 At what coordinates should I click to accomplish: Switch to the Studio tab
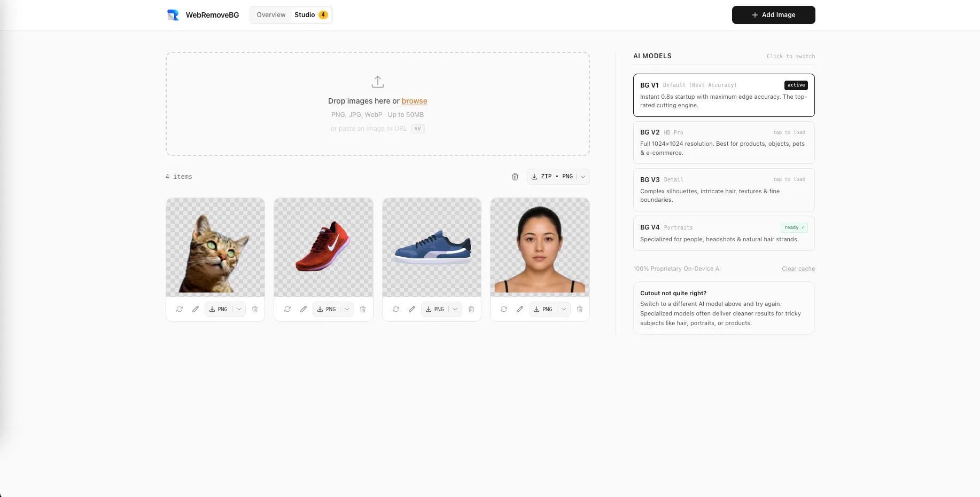[x=310, y=15]
